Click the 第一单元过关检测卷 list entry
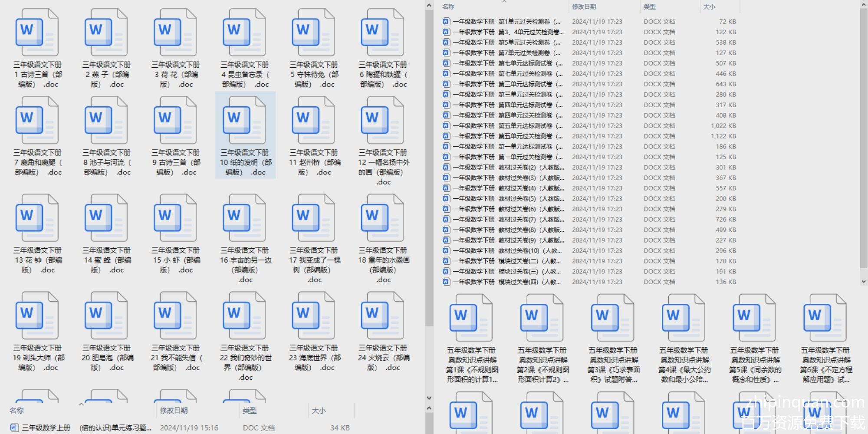 point(589,157)
